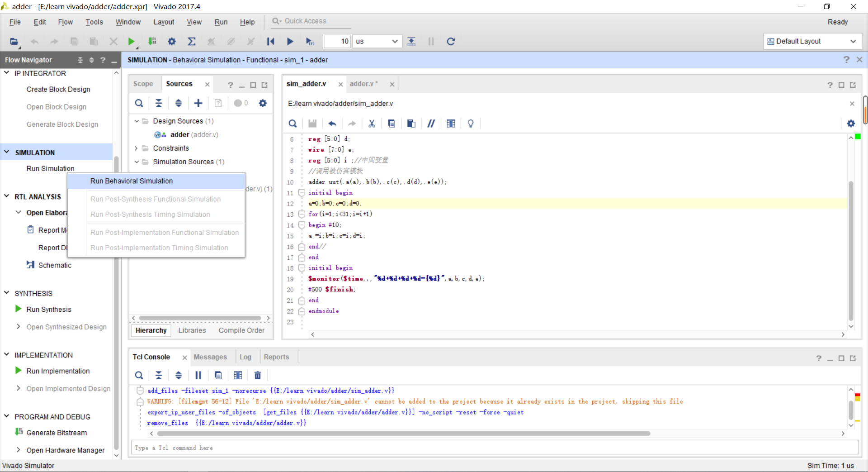
Task: Open Sources panel settings gear
Action: point(263,103)
